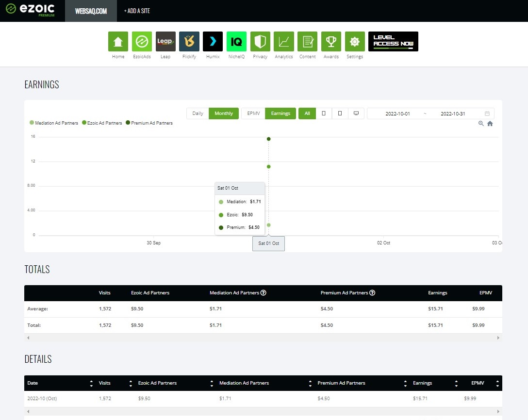Click the Ezoic data point on chart
This screenshot has width=528, height=420.
click(268, 166)
